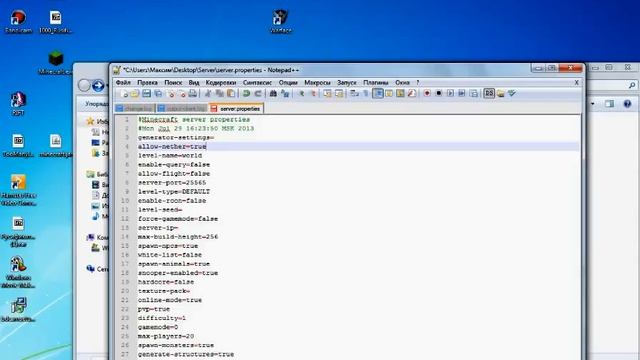Screen dimensions: 640x360
Task: Click the Run macro multiple times icon
Action: tap(462, 93)
